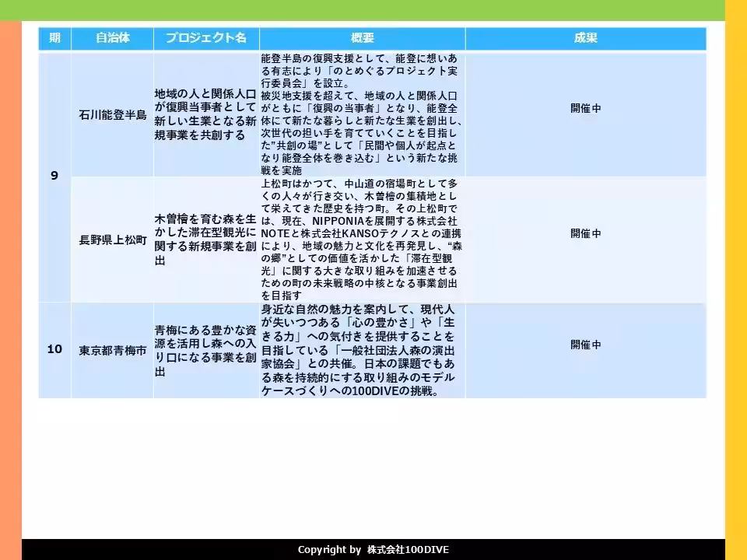Click the overview mentioning のとめぐるプロジェクト実行委員会

click(x=359, y=113)
